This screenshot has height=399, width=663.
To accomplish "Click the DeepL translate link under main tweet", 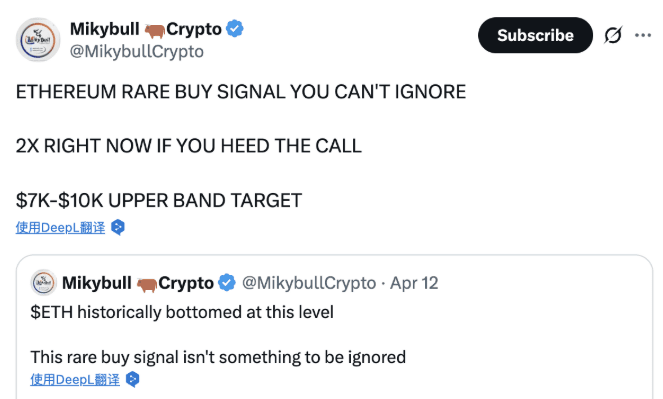I will [60, 227].
